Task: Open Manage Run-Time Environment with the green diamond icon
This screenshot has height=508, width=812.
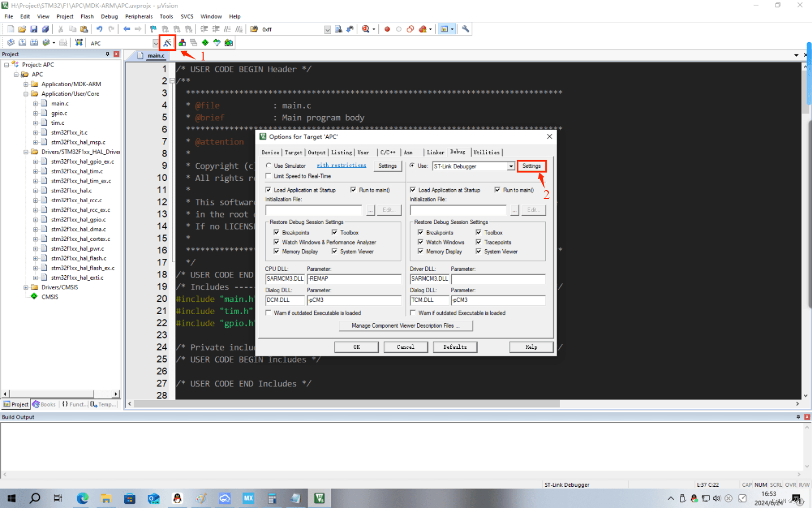Action: [205, 43]
